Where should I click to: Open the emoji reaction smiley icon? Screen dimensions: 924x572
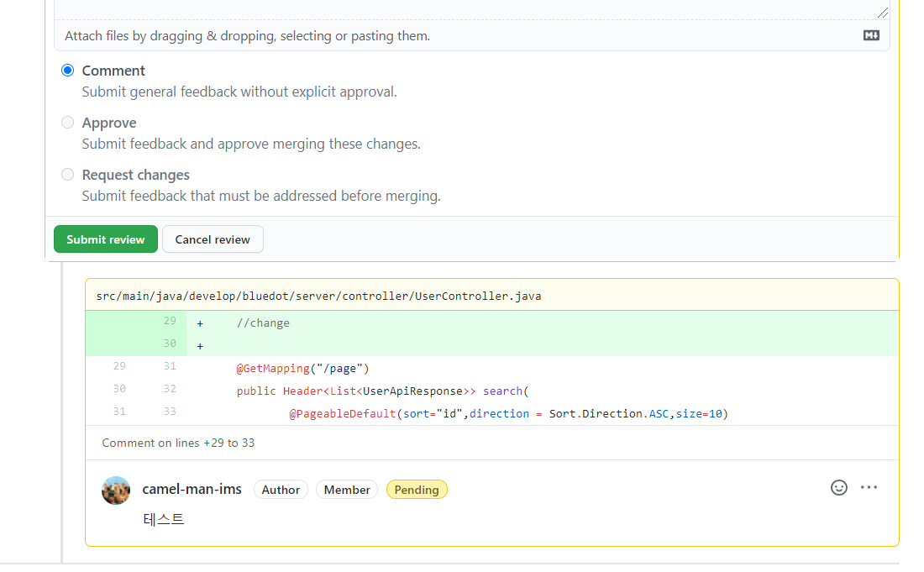838,487
